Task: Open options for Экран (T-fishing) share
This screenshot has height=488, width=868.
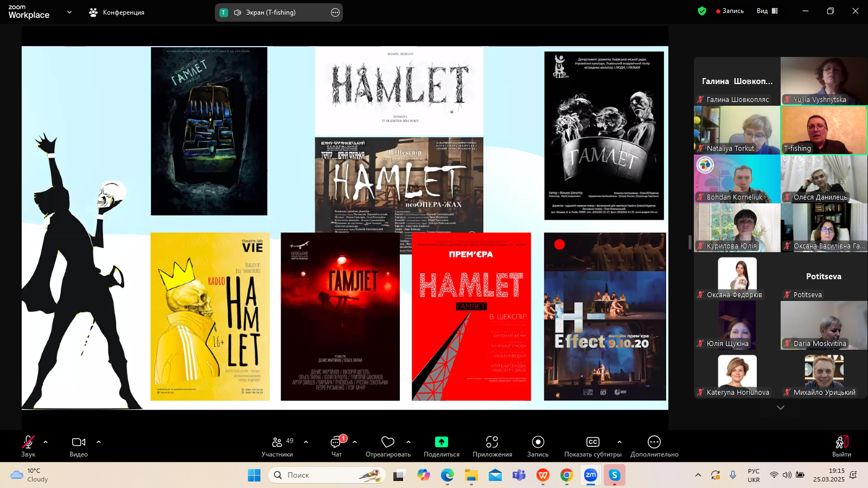Action: 335,12
